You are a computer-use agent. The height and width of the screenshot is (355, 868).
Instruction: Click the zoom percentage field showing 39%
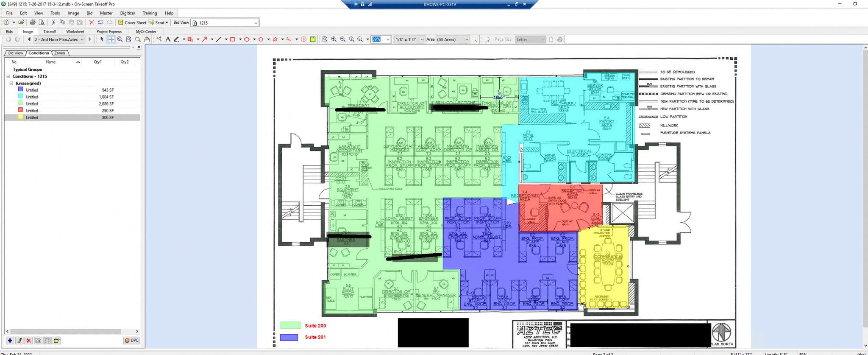pos(377,39)
